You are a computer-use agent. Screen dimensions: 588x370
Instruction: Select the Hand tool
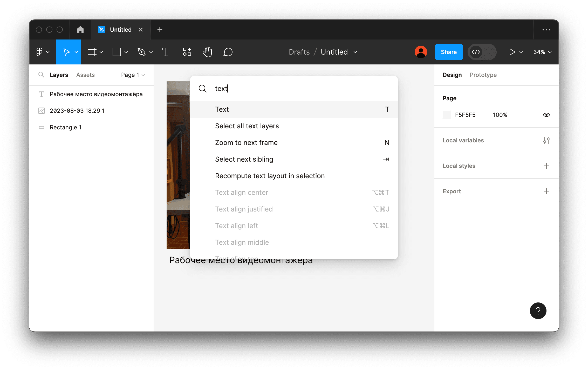(x=208, y=52)
